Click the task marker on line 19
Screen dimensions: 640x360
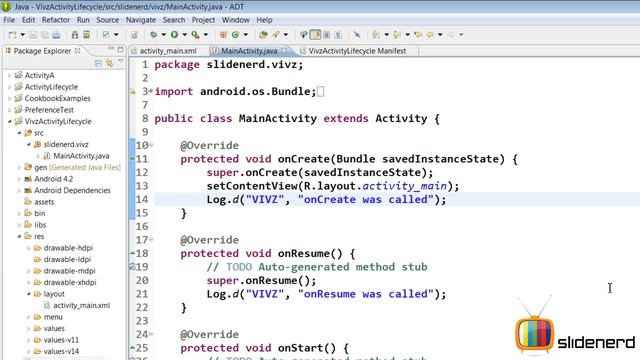tap(132, 267)
